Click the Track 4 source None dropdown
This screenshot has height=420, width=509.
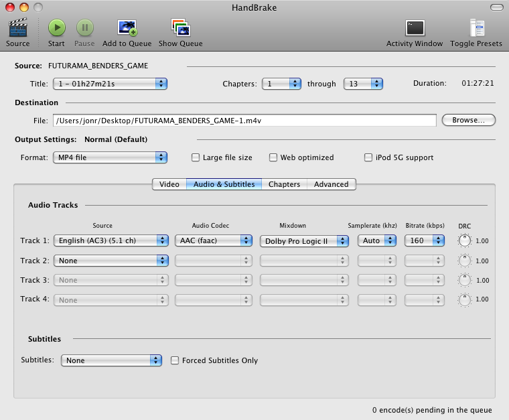(x=111, y=300)
